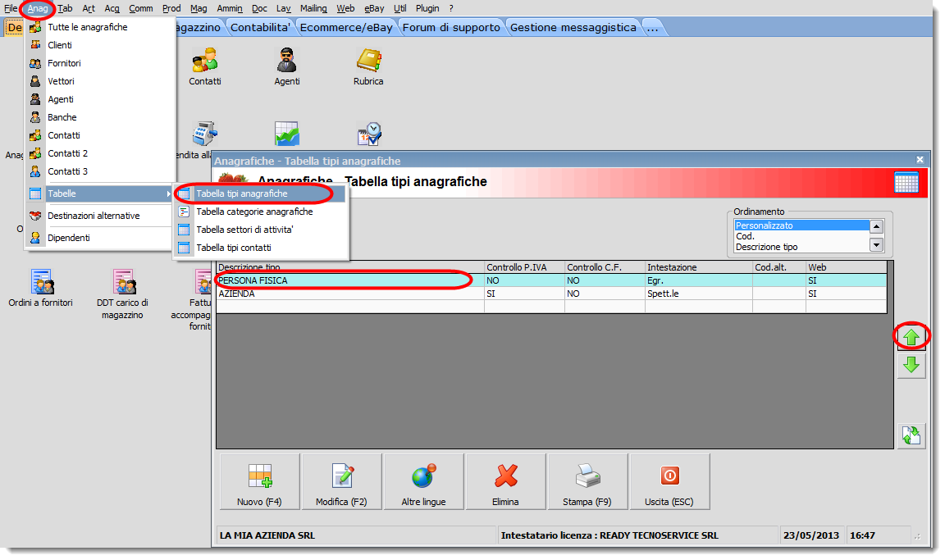Open the cash register sales icon
Viewport: 945px width, 560px height.
click(x=205, y=134)
